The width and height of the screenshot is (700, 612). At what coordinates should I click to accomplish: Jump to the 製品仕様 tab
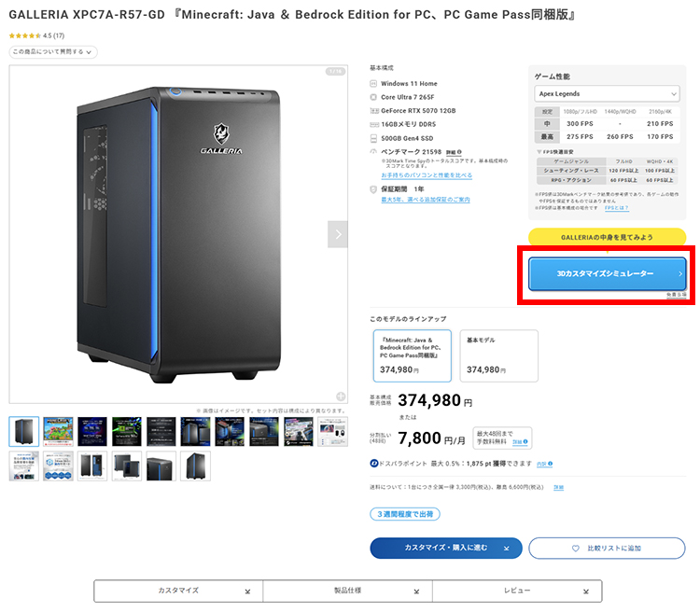pos(347,591)
